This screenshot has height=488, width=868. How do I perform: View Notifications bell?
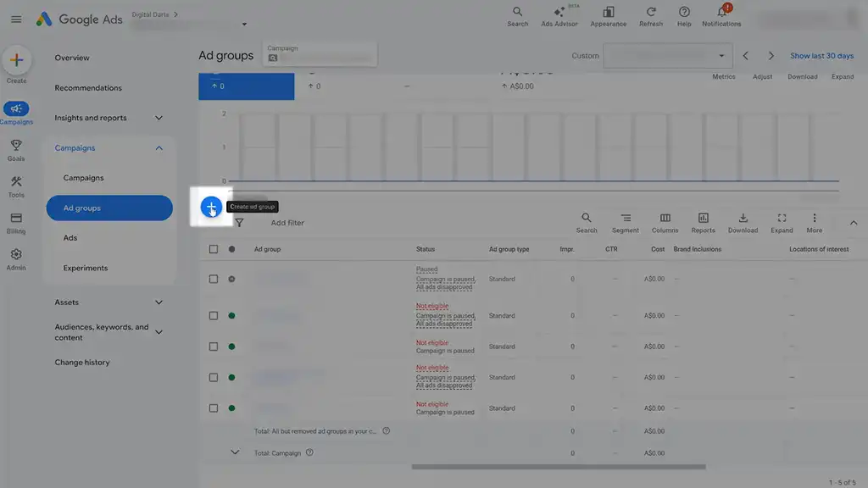coord(721,17)
